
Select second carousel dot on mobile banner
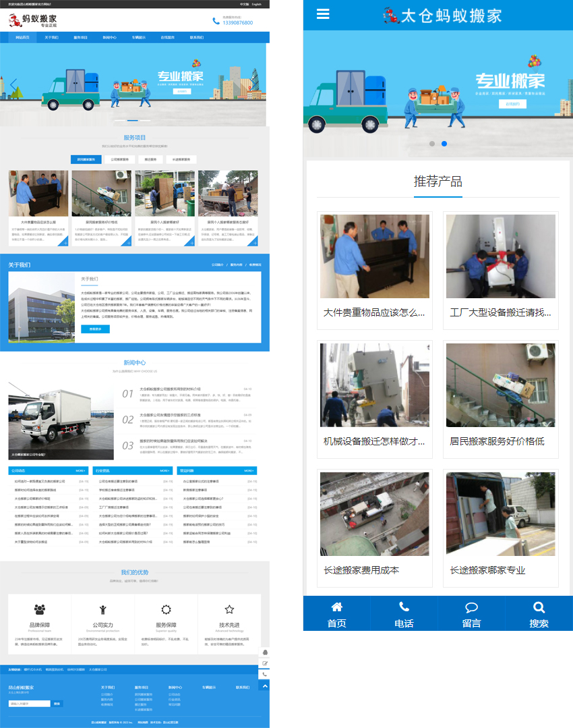click(444, 144)
